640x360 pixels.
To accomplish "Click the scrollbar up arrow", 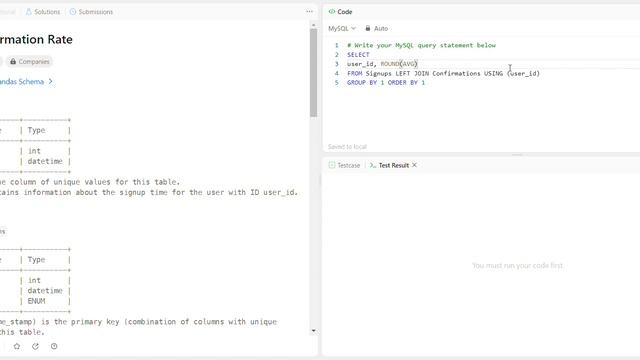I will (x=313, y=25).
